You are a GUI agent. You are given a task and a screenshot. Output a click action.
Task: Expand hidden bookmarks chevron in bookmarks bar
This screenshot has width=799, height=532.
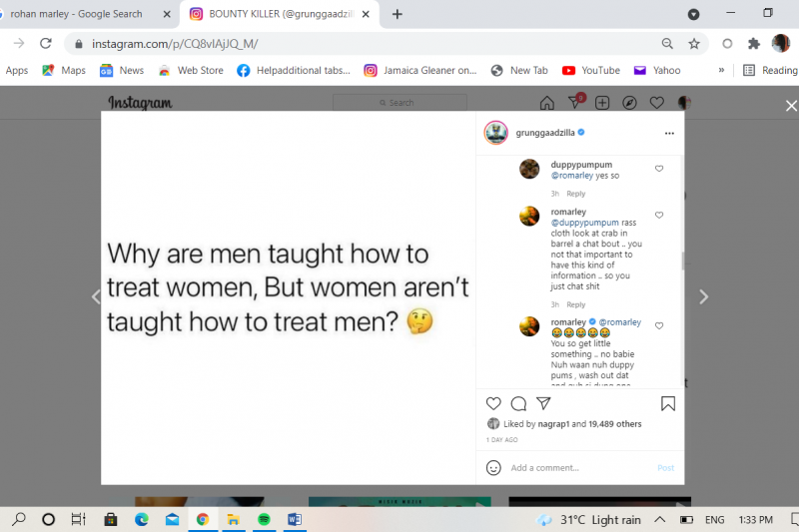[x=721, y=70]
